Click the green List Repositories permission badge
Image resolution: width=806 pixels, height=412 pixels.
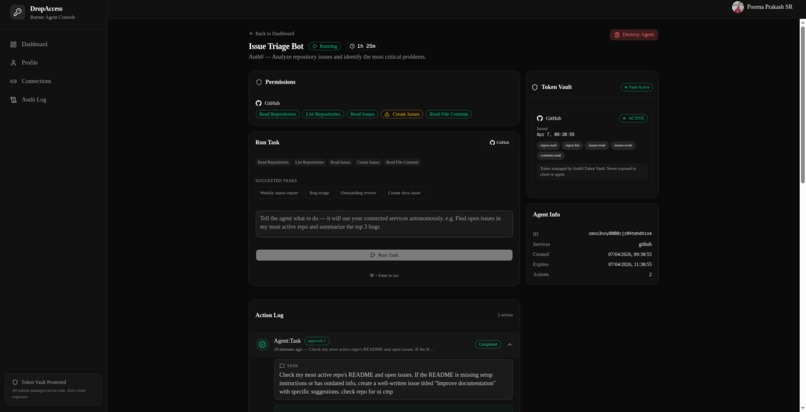(323, 115)
